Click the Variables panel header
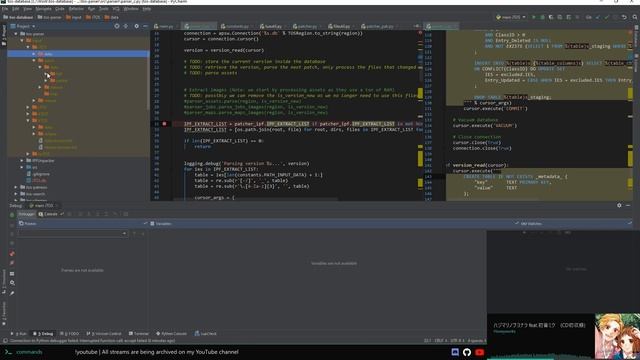The width and height of the screenshot is (640, 360). pyautogui.click(x=318, y=224)
